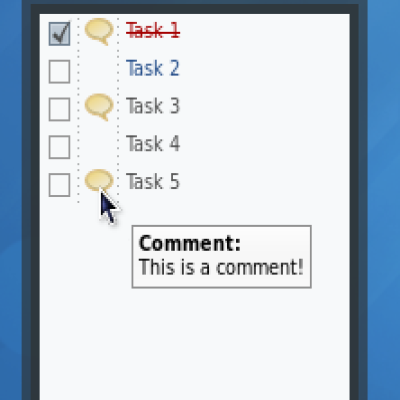400x400 pixels.
Task: Click the dark frame around the task list
Action: 354,200
